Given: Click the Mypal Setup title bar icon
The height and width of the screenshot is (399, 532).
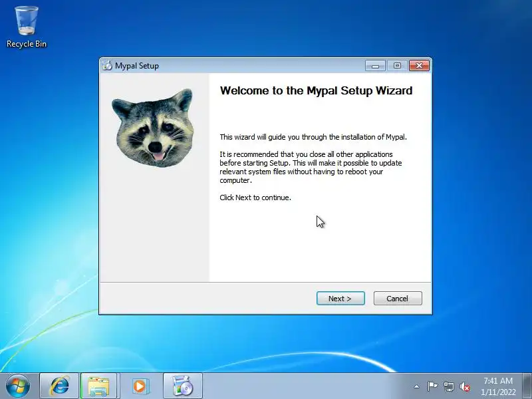Looking at the screenshot, I should tap(107, 65).
